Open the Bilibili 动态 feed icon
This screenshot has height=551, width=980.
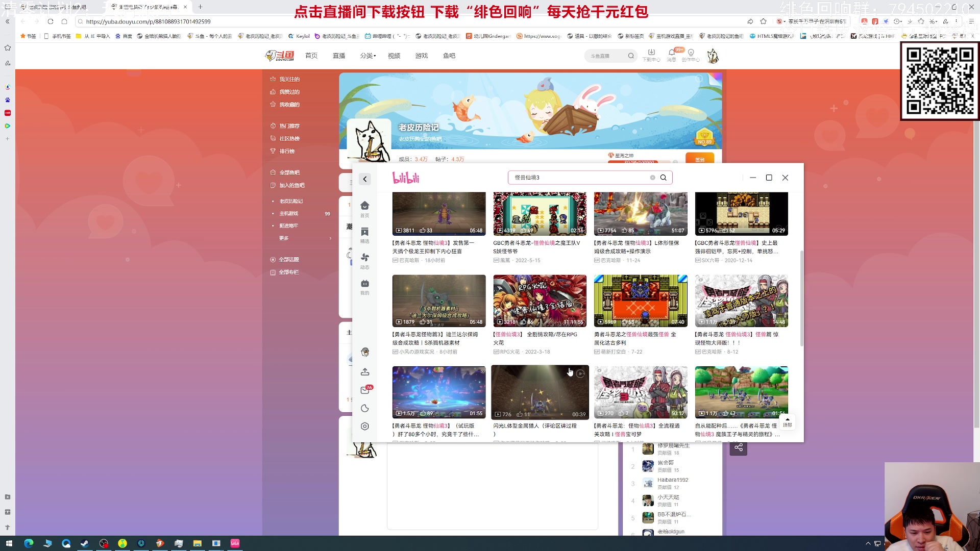click(364, 260)
